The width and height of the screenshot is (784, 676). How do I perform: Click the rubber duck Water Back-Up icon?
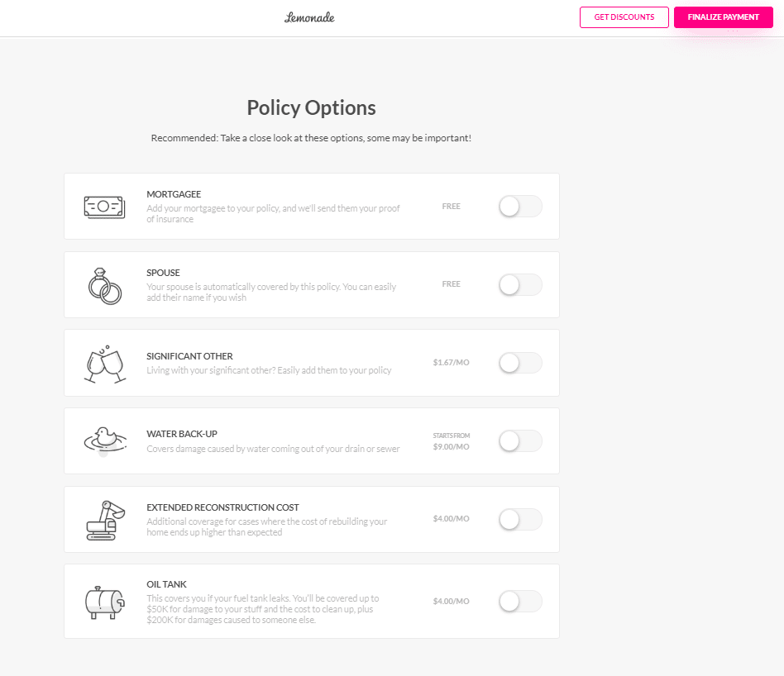105,440
